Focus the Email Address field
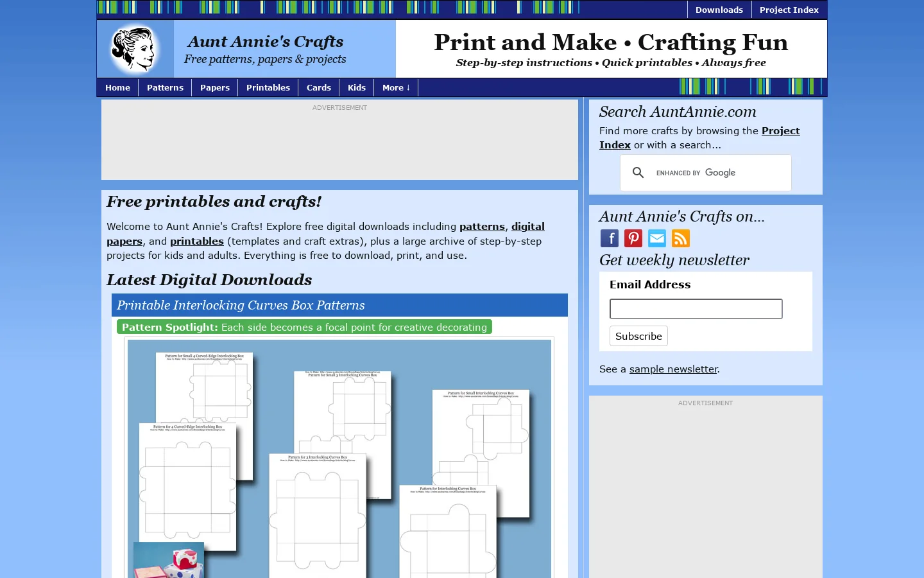Viewport: 924px width, 578px height. [x=696, y=309]
